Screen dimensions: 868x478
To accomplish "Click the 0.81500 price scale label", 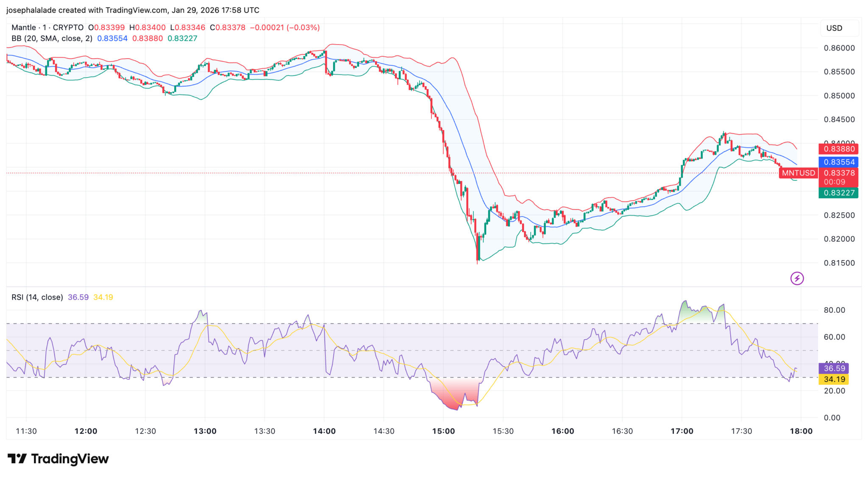I will coord(839,263).
